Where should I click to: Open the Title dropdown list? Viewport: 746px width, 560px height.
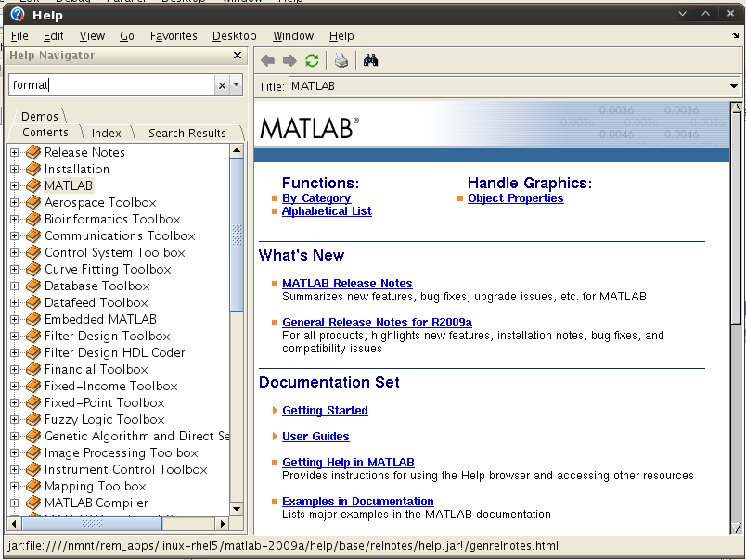pos(734,86)
